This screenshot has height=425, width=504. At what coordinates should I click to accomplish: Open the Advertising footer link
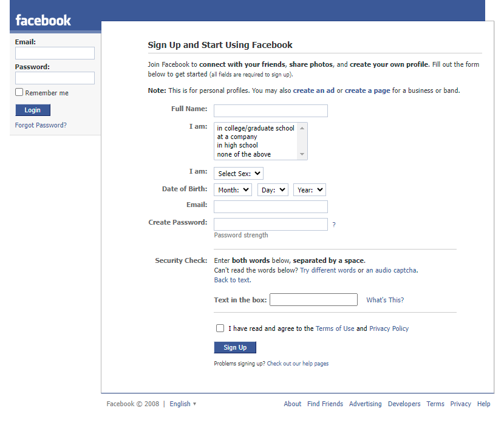coord(366,404)
